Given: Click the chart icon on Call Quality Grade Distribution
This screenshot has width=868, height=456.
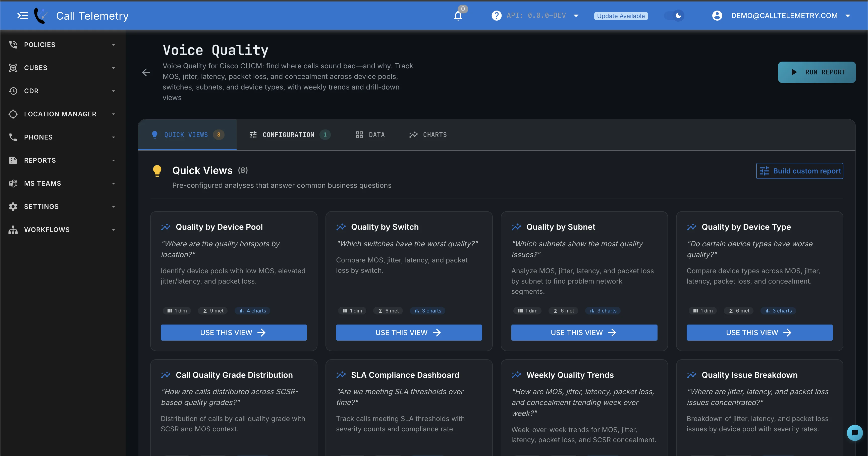Looking at the screenshot, I should point(166,375).
